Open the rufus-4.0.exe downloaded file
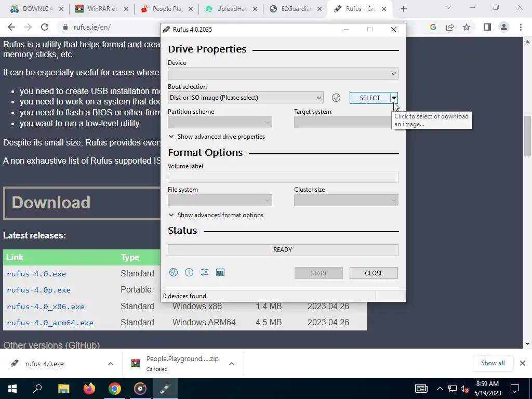Viewport: 532px width, 399px height. [44, 364]
